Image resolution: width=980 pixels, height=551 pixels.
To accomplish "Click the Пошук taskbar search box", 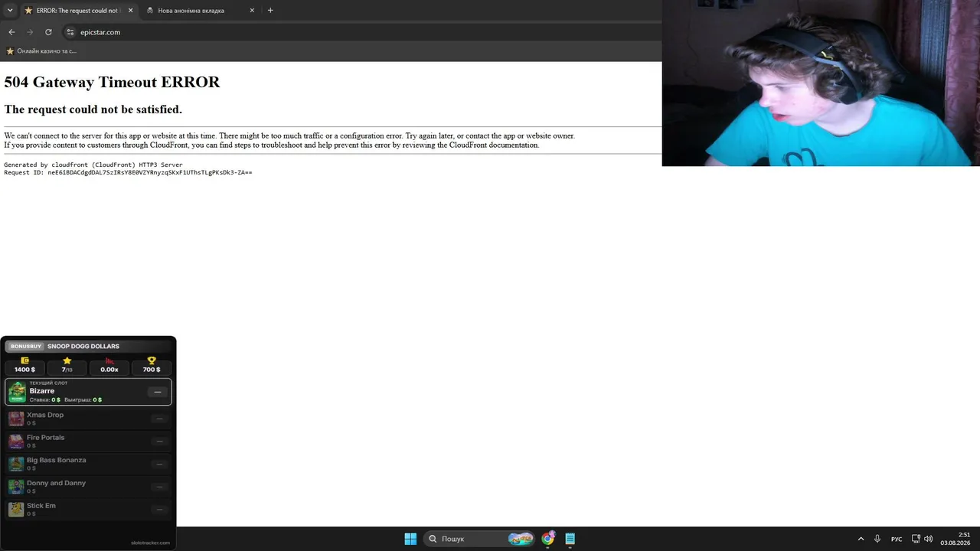I will pyautogui.click(x=479, y=539).
